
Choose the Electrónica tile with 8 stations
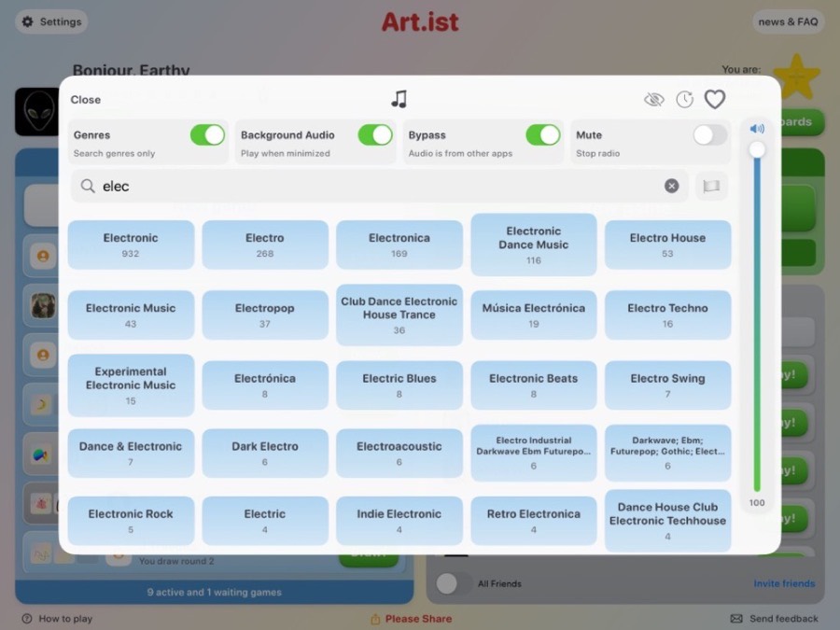[x=265, y=385]
